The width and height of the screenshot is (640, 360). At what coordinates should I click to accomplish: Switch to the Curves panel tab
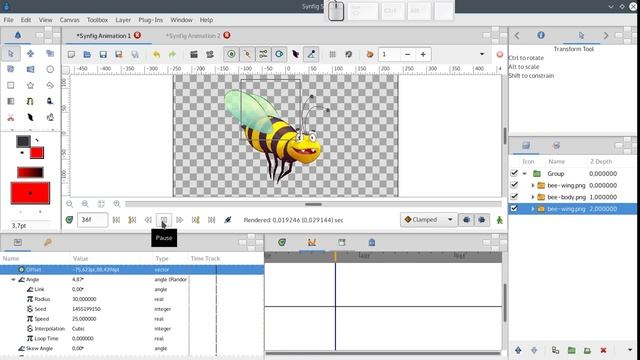click(312, 242)
